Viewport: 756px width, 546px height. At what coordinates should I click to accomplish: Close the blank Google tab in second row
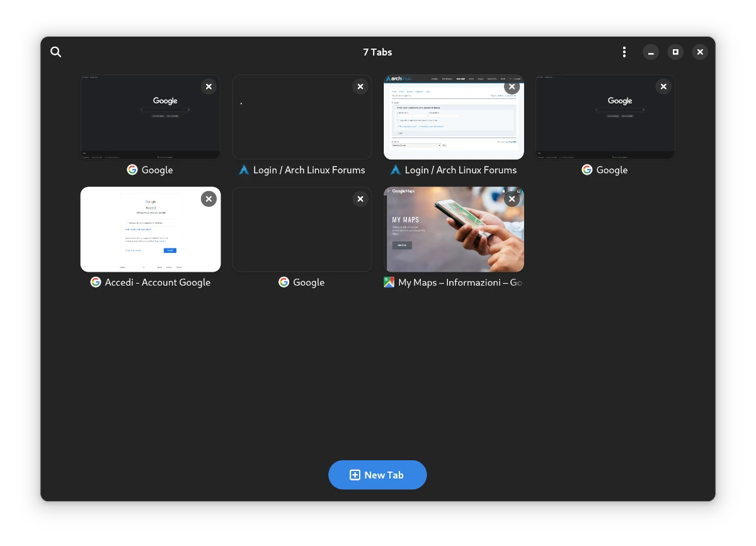[360, 199]
